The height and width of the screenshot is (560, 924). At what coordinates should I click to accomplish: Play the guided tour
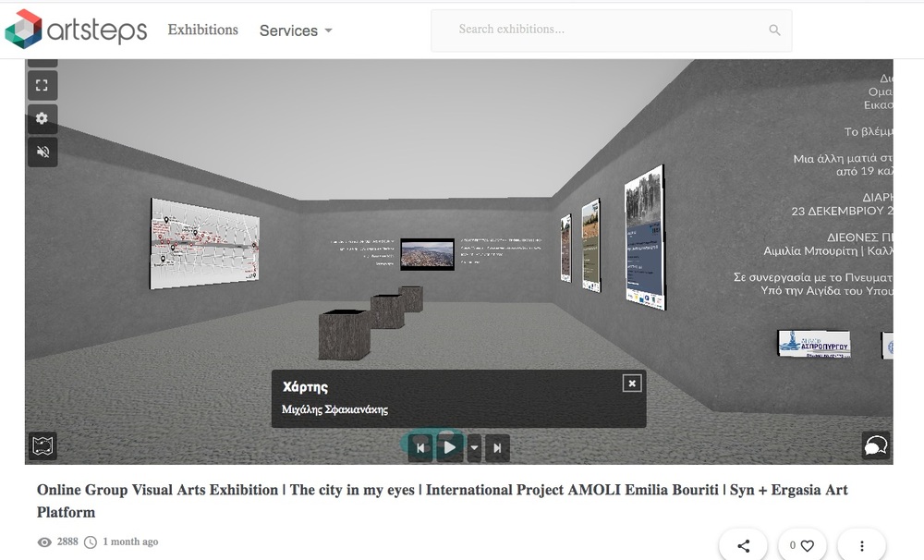pyautogui.click(x=449, y=448)
